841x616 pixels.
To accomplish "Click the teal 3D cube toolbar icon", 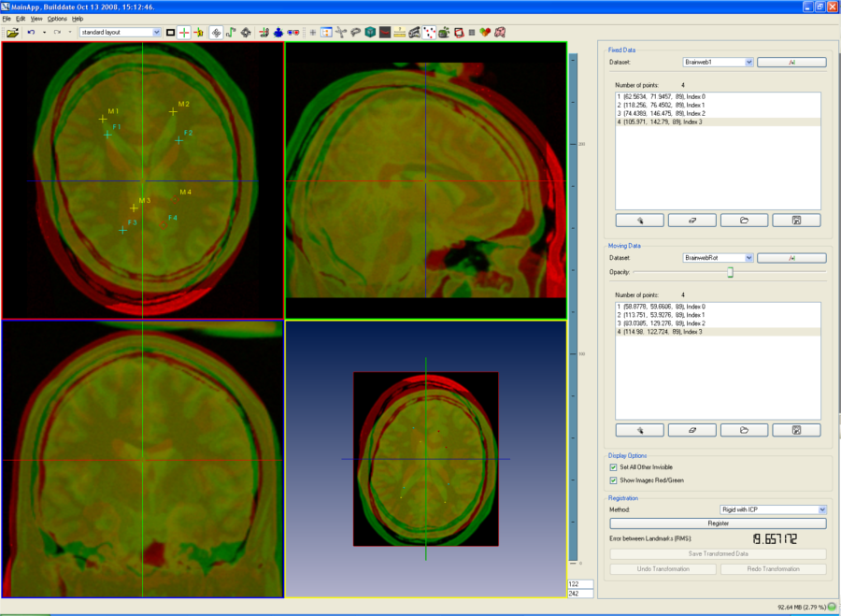I will [x=370, y=32].
